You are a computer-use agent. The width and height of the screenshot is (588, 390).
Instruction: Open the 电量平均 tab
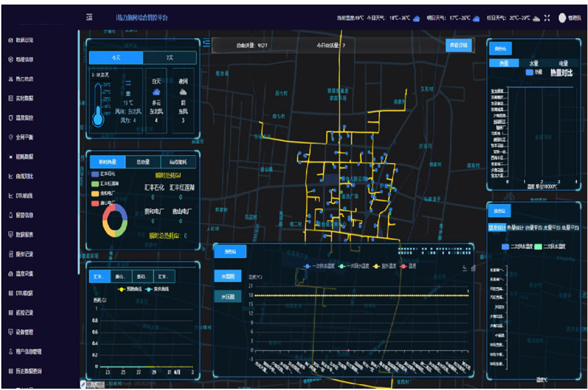click(570, 228)
